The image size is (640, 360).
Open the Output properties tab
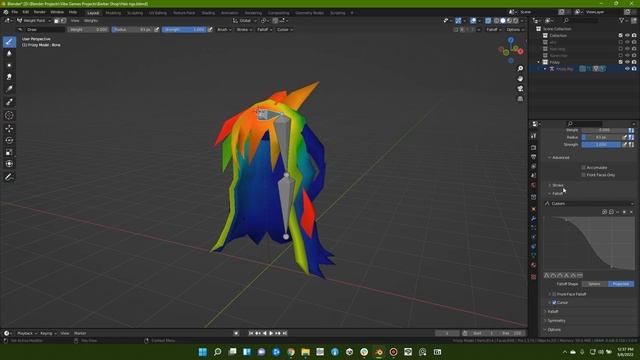[x=533, y=157]
